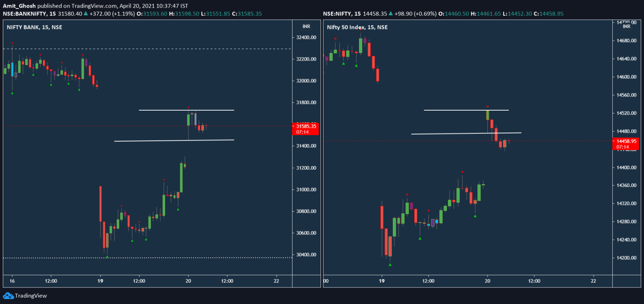Click the C:31585.35 close value
Image resolution: width=644 pixels, height=304 pixels.
[x=247, y=14]
